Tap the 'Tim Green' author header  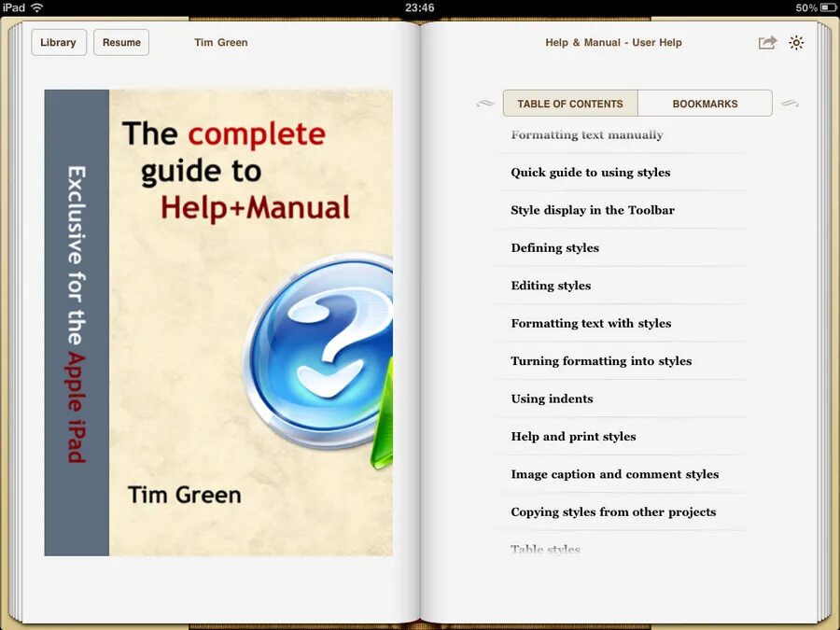(x=220, y=42)
